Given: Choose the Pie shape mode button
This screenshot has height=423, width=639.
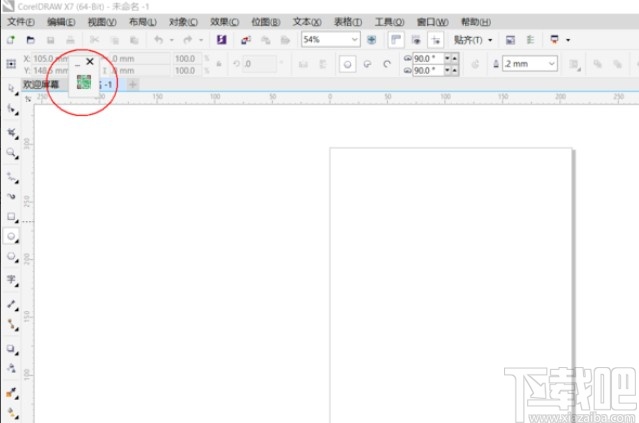Looking at the screenshot, I should point(367,64).
